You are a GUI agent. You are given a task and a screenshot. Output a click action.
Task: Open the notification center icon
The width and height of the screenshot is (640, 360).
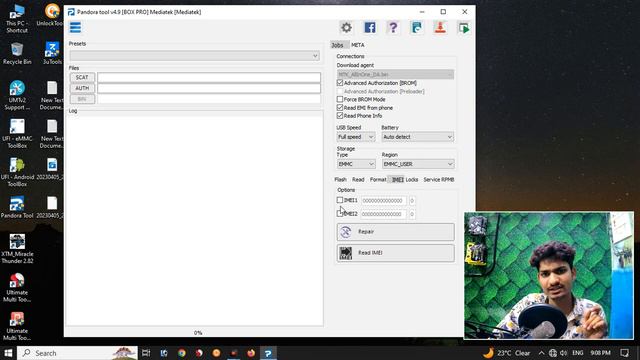click(624, 353)
